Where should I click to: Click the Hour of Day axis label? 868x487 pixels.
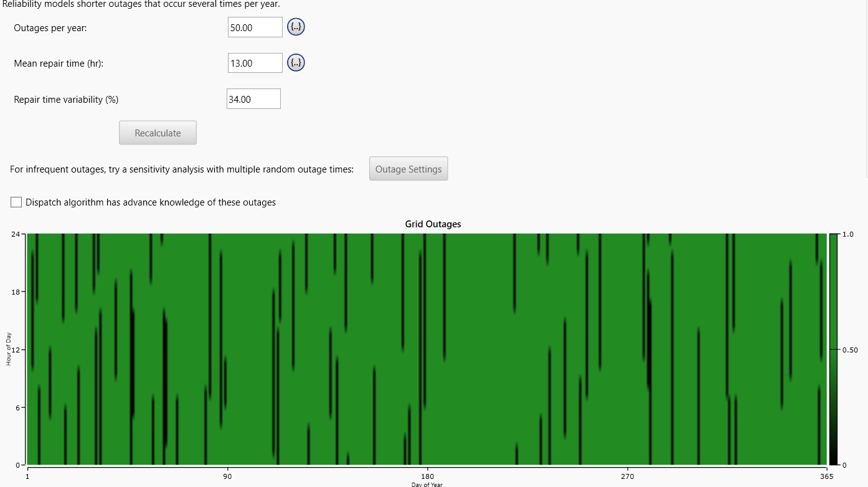(9, 349)
